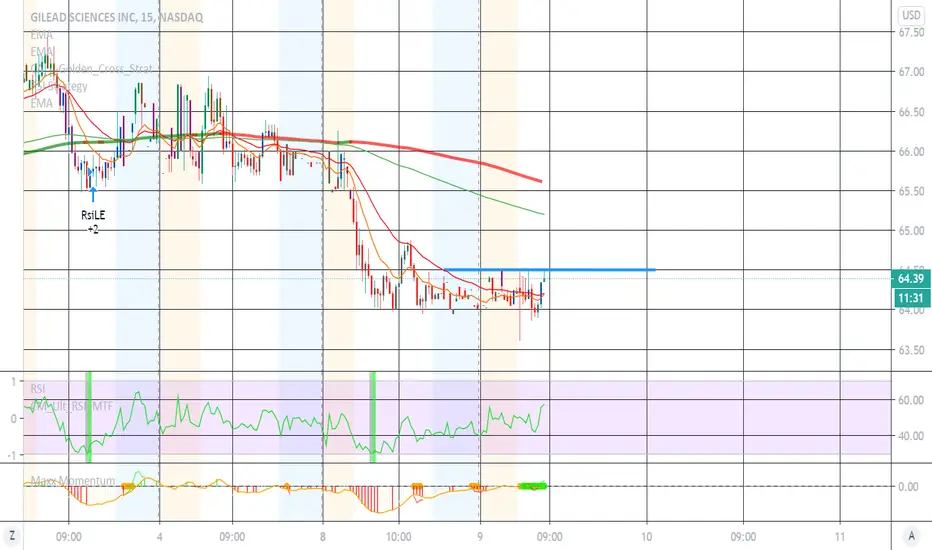The image size is (932, 550).
Task: Click the RSI Strategy indicator label
Action: (x=59, y=86)
